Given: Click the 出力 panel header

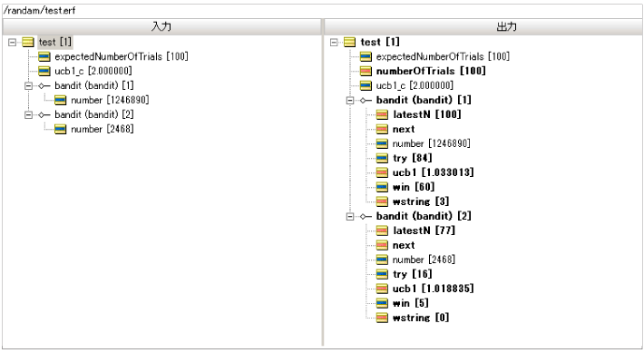Looking at the screenshot, I should (x=483, y=26).
